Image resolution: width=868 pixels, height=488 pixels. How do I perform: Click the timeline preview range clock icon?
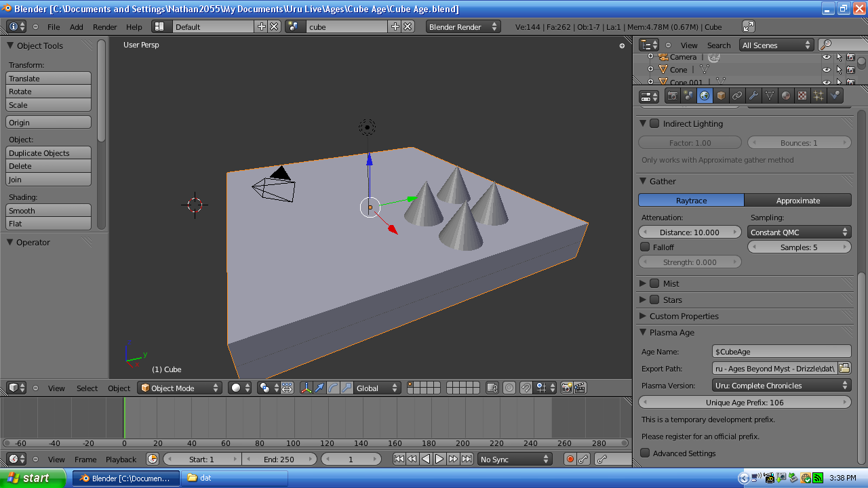pos(153,459)
